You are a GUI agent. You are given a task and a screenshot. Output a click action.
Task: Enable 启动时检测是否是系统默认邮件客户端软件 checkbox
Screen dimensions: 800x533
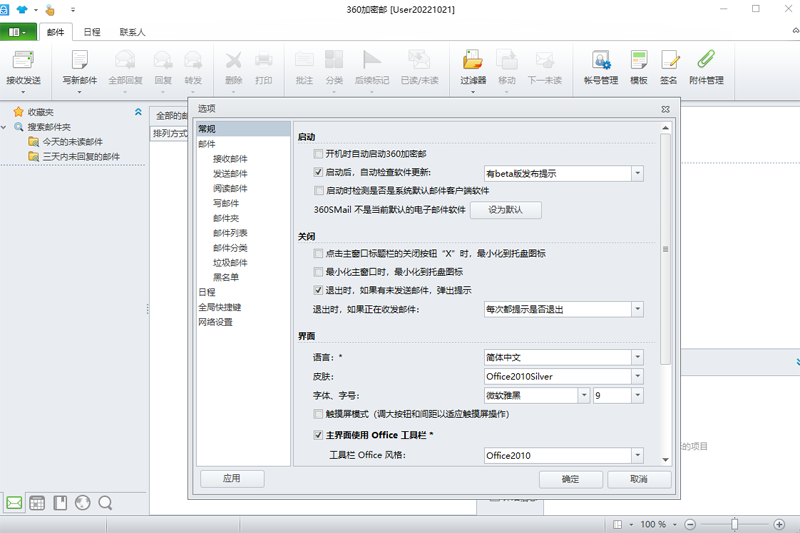point(318,191)
